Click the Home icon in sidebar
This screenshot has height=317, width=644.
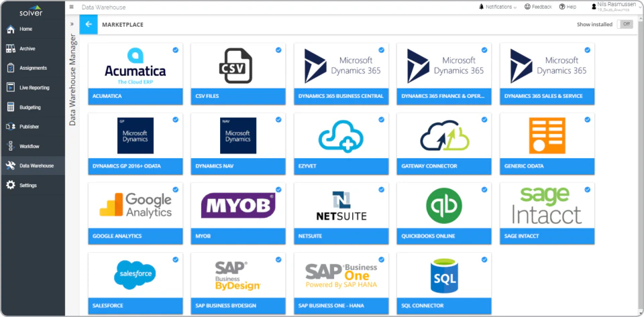[x=11, y=29]
